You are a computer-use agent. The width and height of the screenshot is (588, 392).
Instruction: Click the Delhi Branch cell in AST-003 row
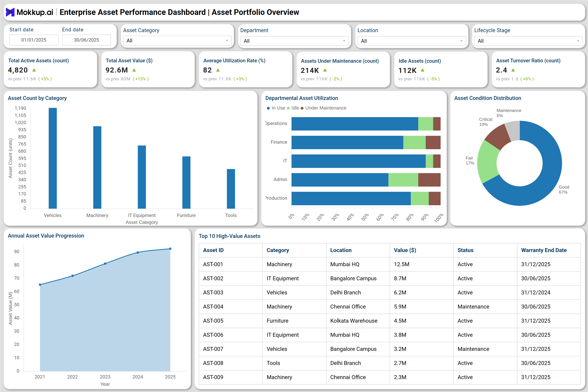point(358,292)
